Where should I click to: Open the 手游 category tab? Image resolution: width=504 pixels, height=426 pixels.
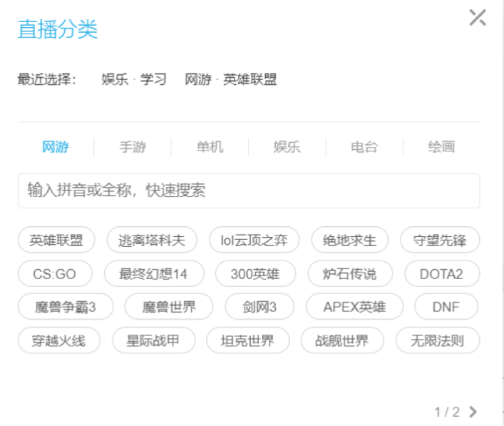(133, 148)
